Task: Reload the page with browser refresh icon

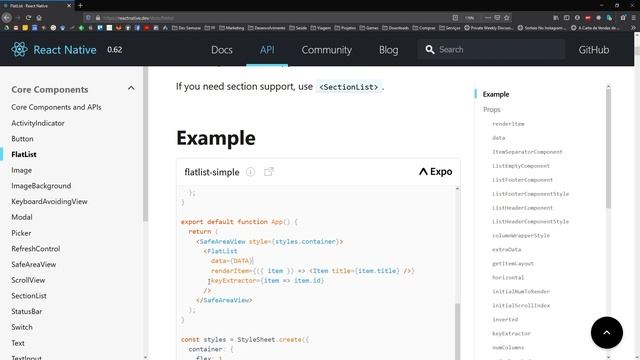Action: pos(28,18)
